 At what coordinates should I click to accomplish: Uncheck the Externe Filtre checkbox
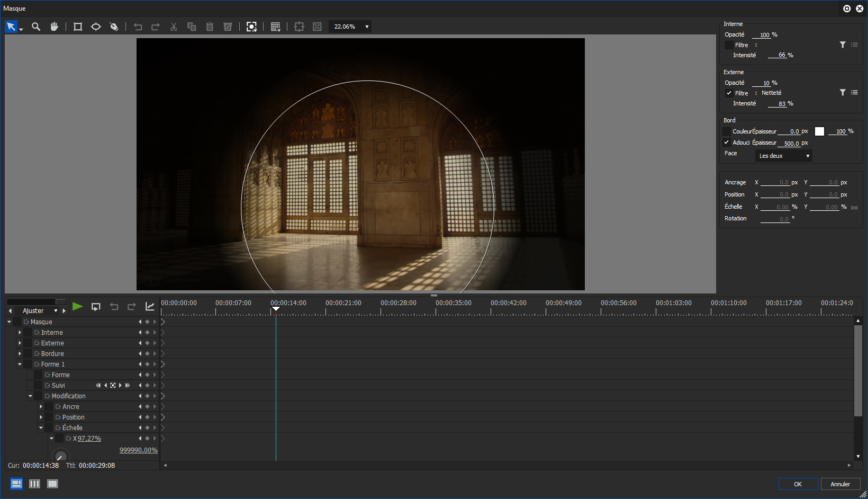(729, 93)
